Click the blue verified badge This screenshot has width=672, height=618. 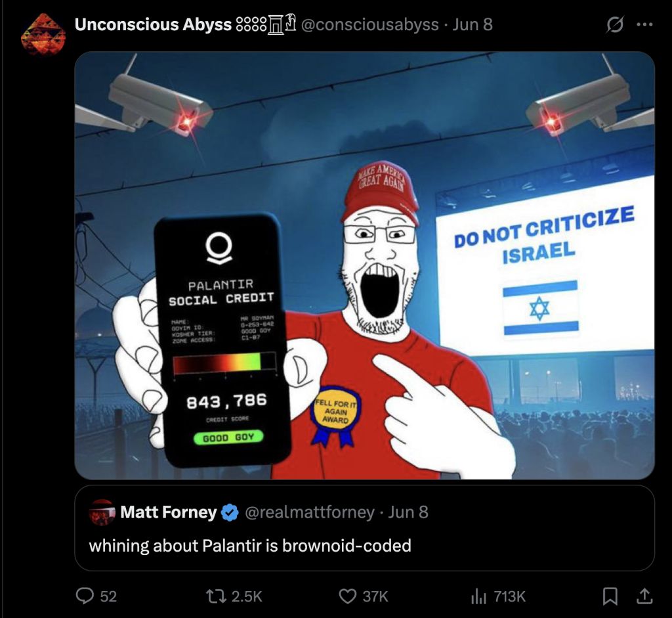pos(230,512)
